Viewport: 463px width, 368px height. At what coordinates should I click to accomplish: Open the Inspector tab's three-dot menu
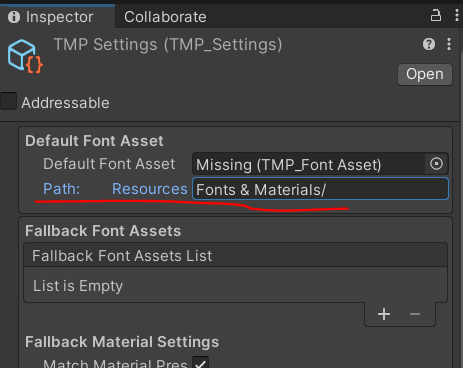[x=457, y=16]
